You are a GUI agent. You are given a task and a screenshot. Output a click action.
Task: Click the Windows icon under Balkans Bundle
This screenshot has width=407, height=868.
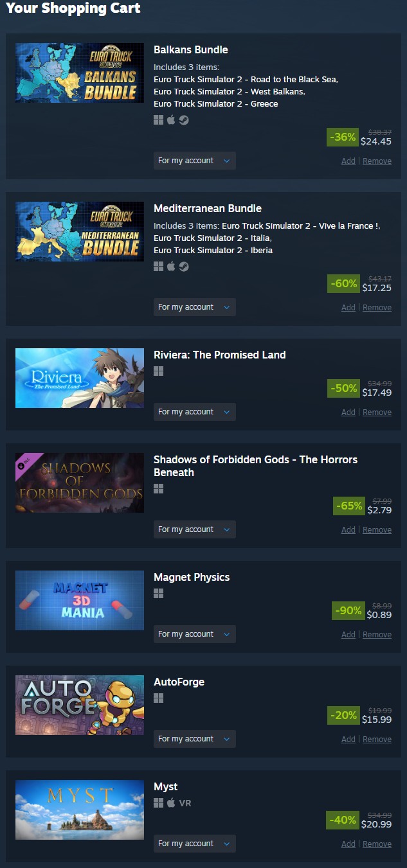pyautogui.click(x=158, y=120)
